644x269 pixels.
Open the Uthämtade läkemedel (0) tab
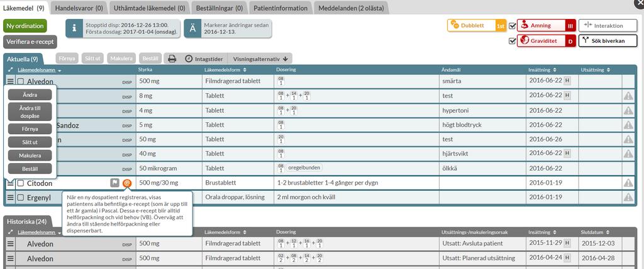[x=149, y=8]
